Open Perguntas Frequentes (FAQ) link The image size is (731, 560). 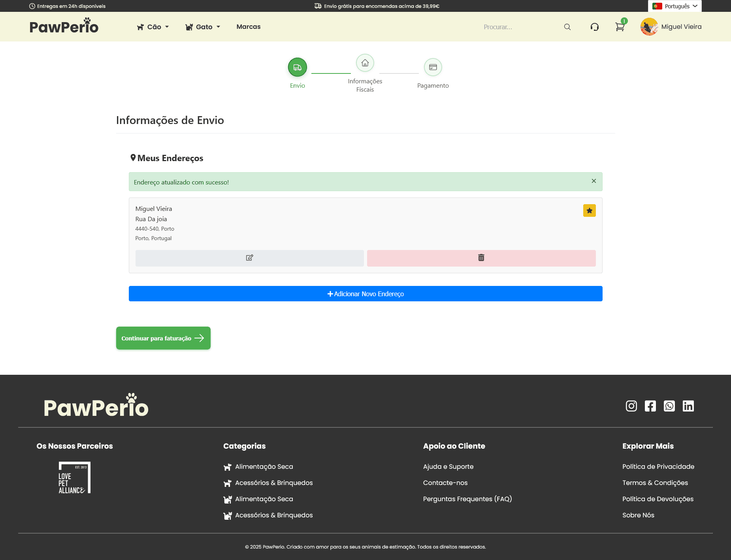[467, 499]
